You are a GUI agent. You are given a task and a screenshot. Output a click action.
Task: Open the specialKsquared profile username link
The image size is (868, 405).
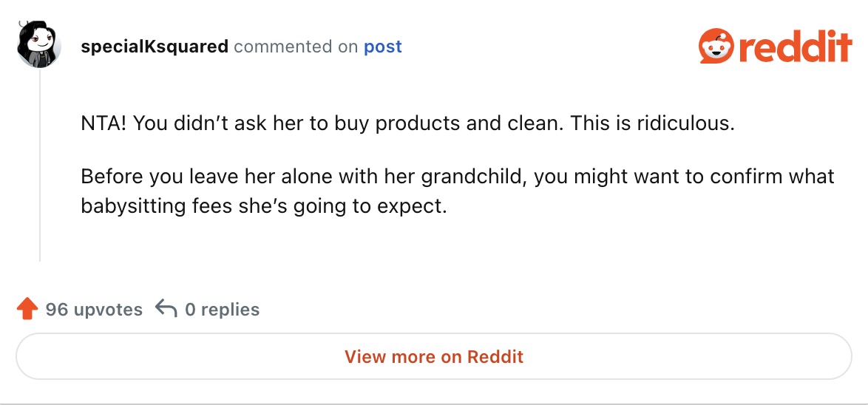[x=154, y=47]
